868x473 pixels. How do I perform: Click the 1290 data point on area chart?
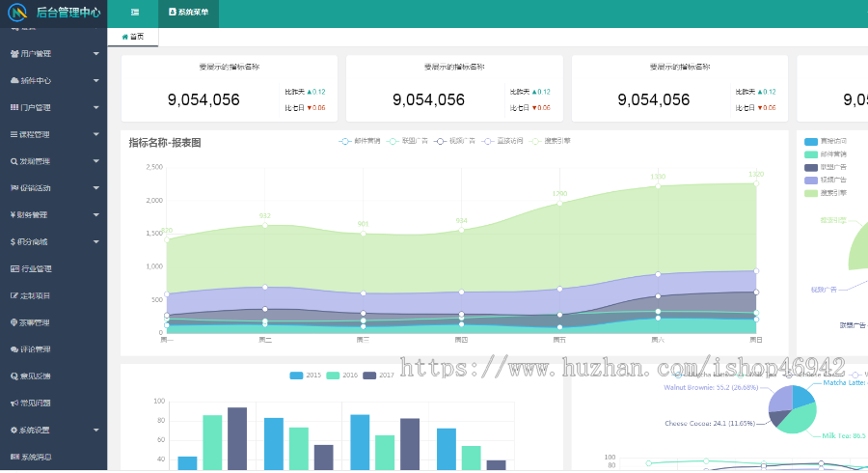pos(559,204)
